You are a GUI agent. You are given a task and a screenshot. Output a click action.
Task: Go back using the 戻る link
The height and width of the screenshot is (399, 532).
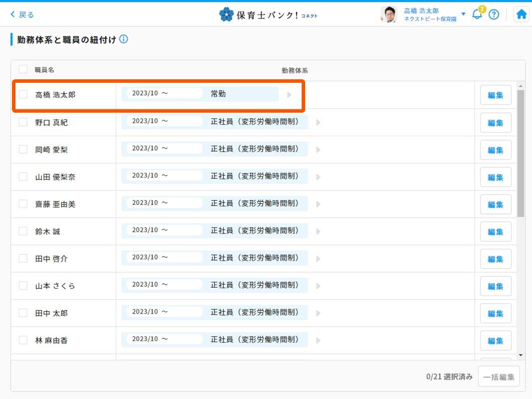pos(22,14)
